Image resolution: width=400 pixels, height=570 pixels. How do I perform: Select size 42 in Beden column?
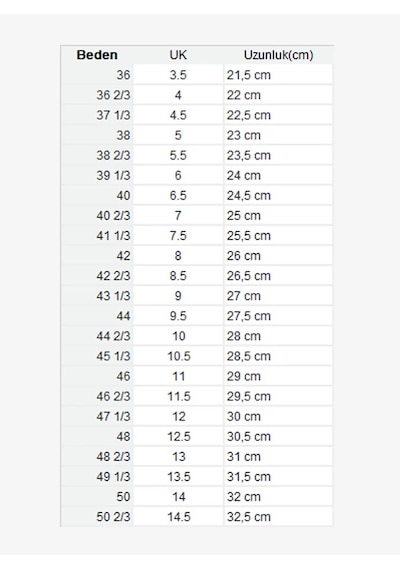123,256
